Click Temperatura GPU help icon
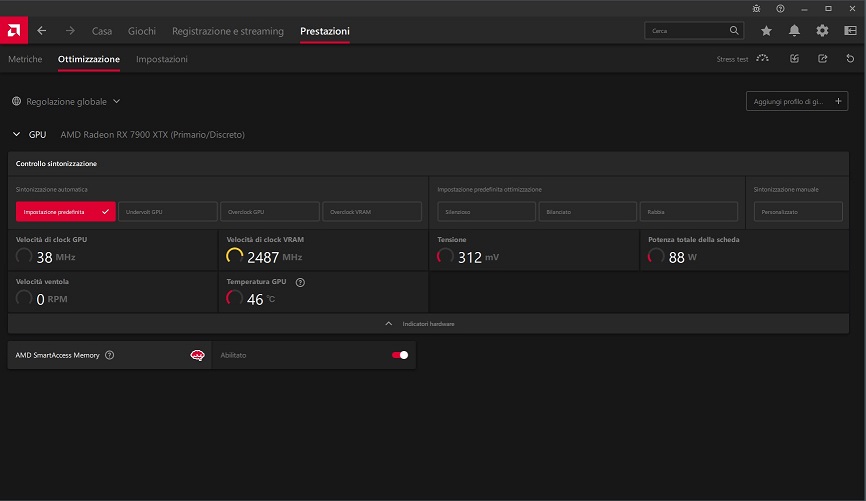 pos(300,282)
